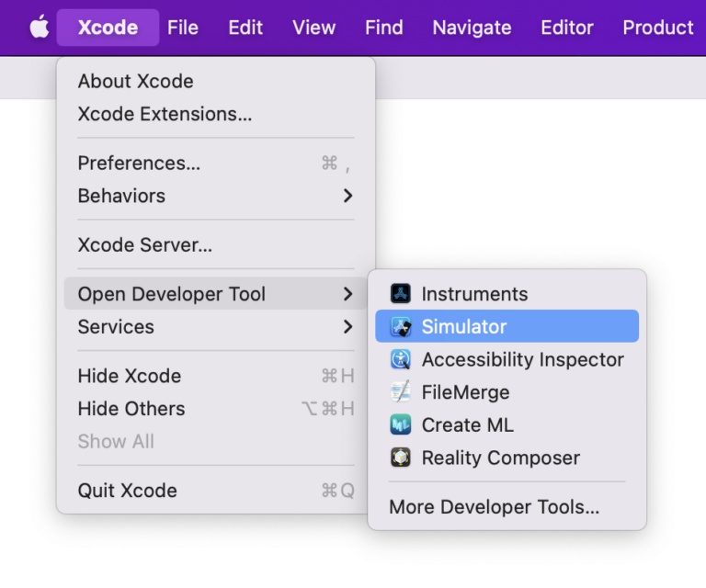Select About Xcode
This screenshot has width=706, height=588.
tap(135, 81)
